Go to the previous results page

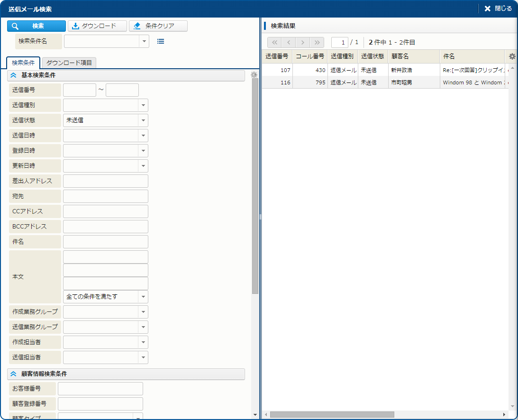click(289, 42)
